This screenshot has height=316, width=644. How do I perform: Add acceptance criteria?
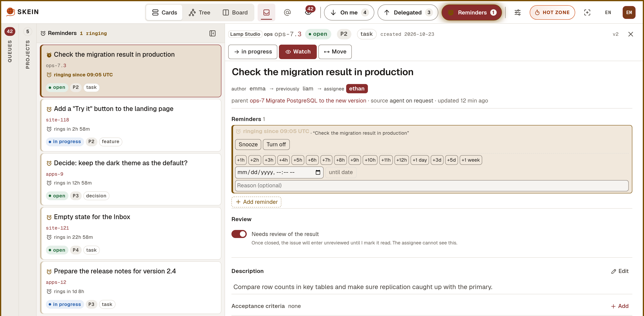tap(620, 306)
